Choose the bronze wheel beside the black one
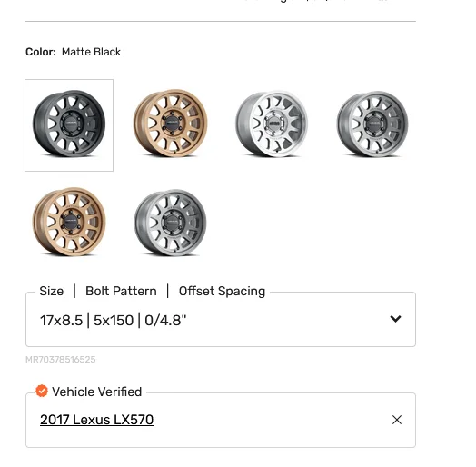 tap(170, 124)
